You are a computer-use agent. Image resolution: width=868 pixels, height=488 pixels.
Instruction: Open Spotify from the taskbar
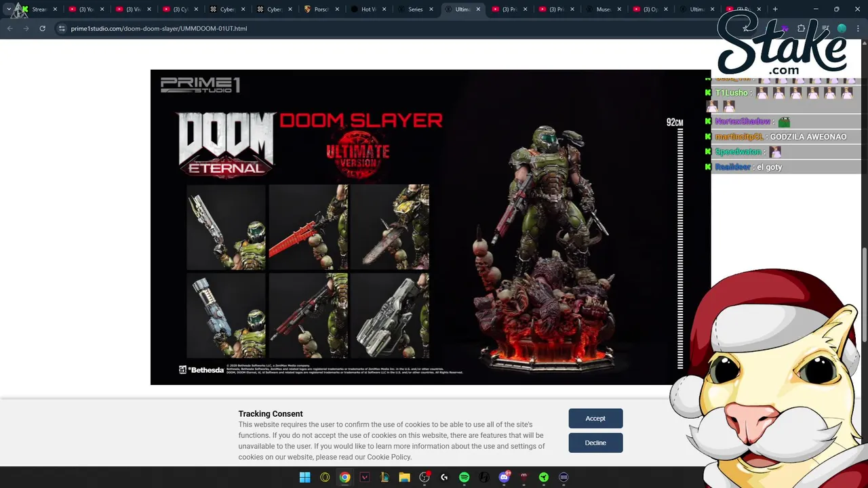tap(464, 477)
